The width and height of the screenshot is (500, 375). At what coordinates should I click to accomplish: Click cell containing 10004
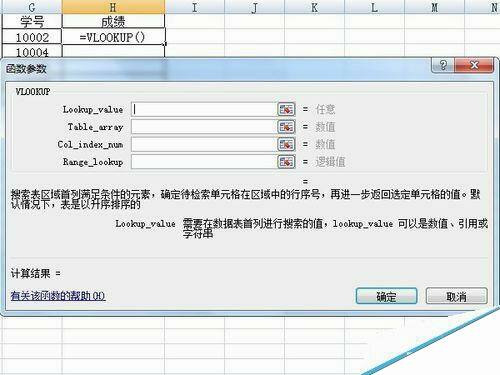[x=32, y=51]
